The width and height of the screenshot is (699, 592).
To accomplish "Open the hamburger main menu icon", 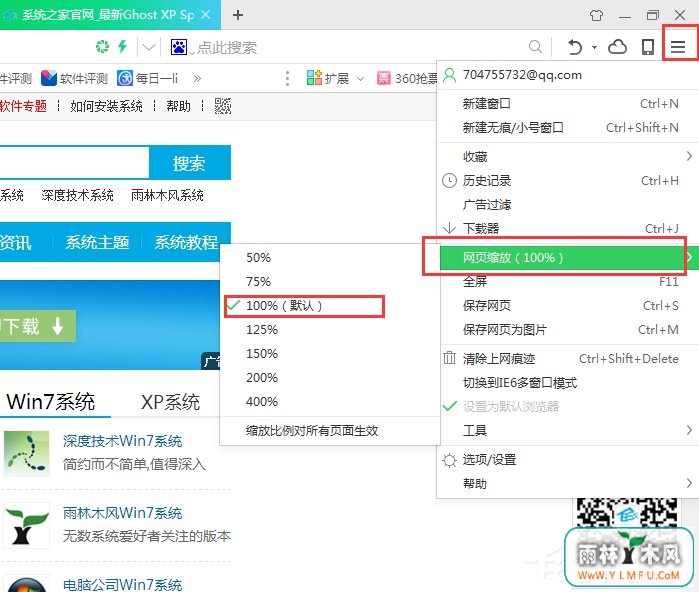I will 678,46.
